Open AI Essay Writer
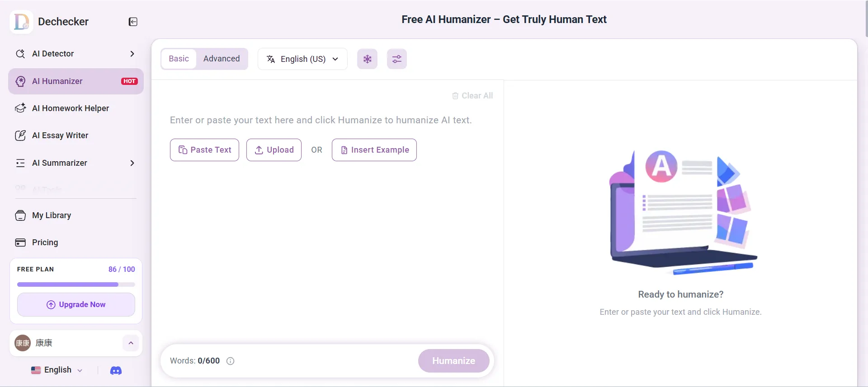The width and height of the screenshot is (868, 387). point(76,135)
